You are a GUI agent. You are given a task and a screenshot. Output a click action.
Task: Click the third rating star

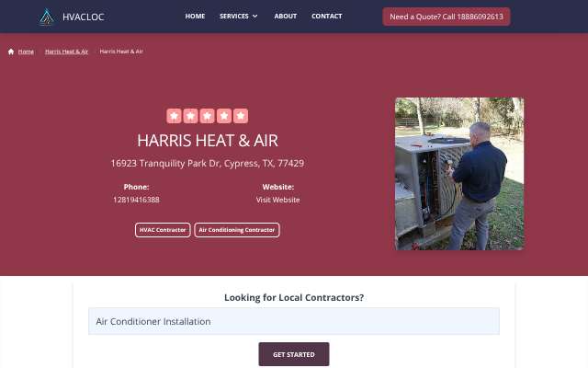click(208, 116)
